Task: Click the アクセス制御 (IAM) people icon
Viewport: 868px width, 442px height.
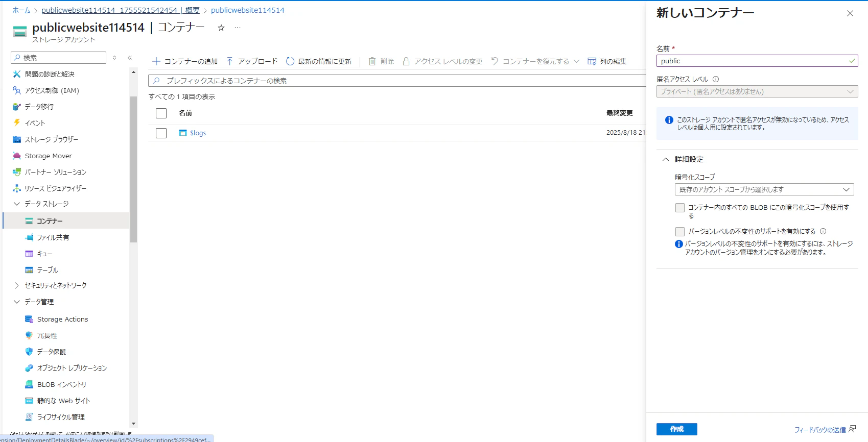Action: (x=17, y=90)
